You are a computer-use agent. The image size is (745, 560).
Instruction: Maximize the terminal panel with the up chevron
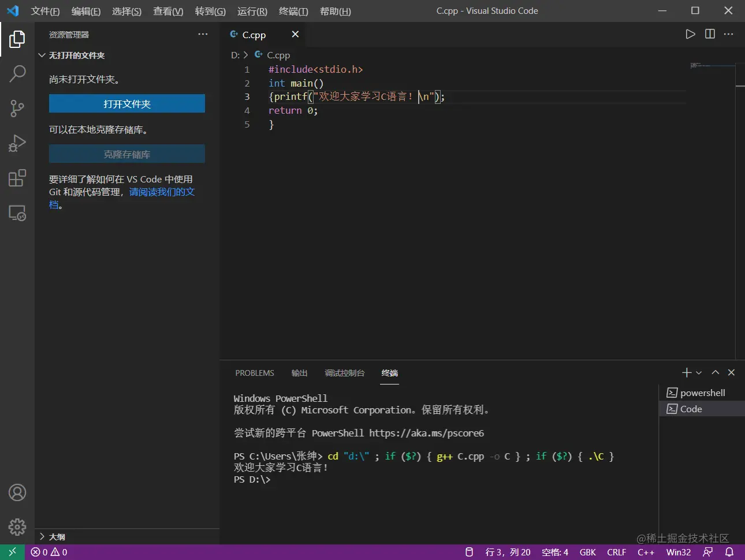click(x=715, y=372)
